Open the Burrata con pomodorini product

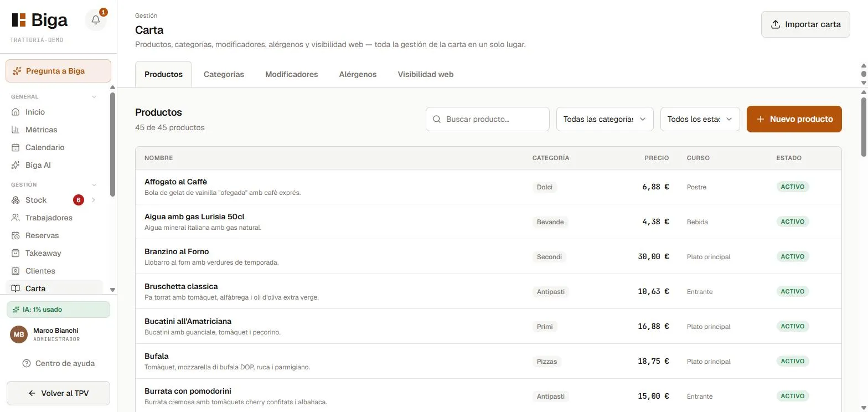pyautogui.click(x=488, y=396)
